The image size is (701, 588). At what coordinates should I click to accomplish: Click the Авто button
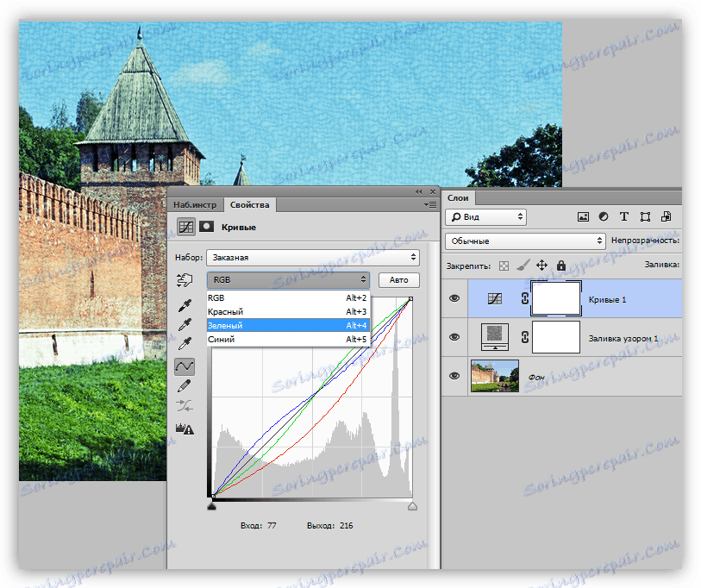398,280
